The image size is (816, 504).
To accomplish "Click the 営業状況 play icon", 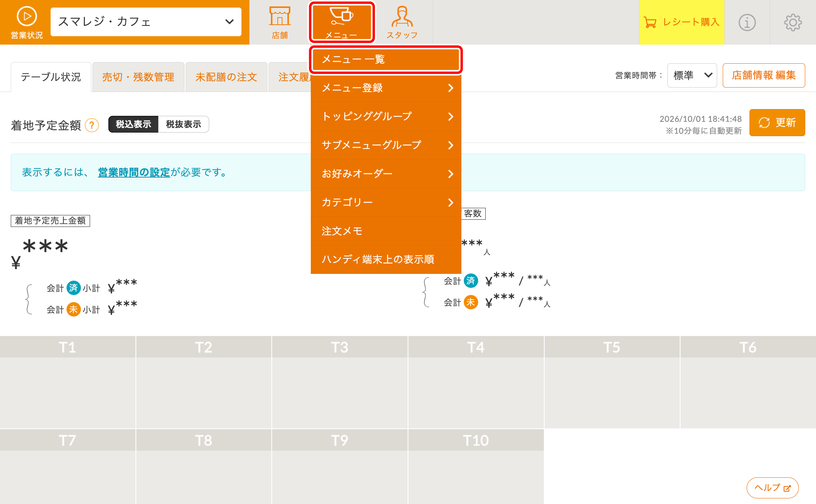I will click(27, 17).
